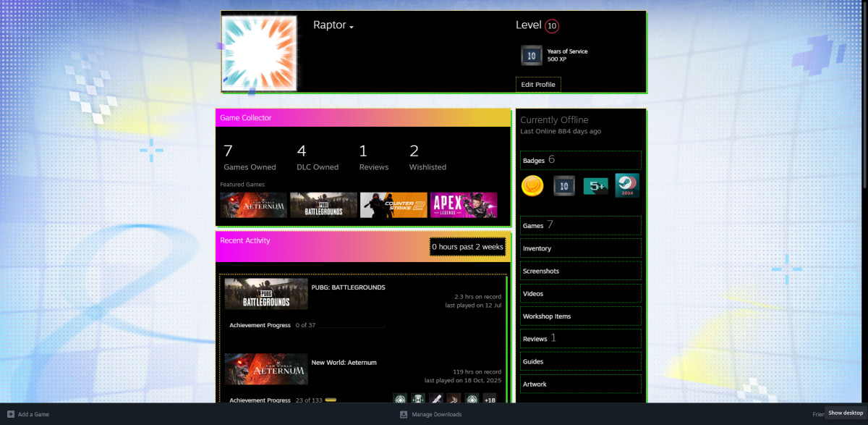This screenshot has width=868, height=425.
Task: Click the PUBG: BATTLEGROUNDS title in Recent Activity
Action: point(348,287)
